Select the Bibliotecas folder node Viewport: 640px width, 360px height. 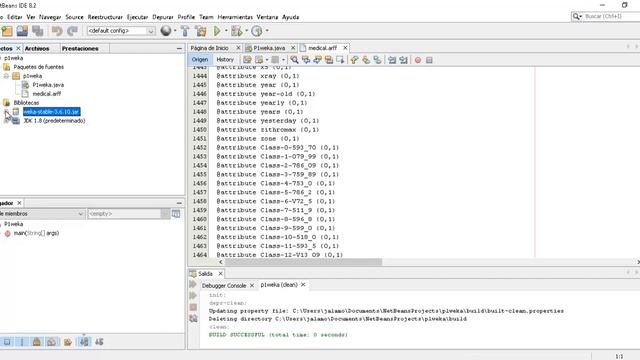point(26,103)
